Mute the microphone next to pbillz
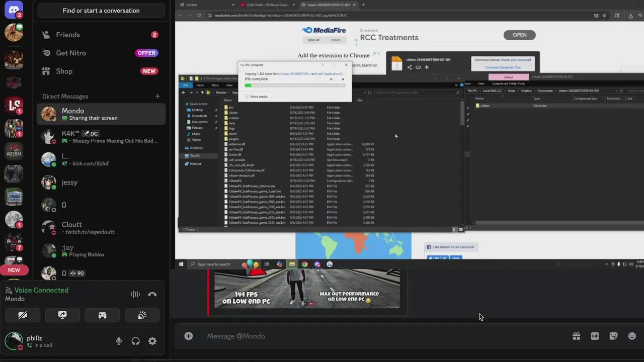The height and width of the screenshot is (362, 644). pos(119,341)
